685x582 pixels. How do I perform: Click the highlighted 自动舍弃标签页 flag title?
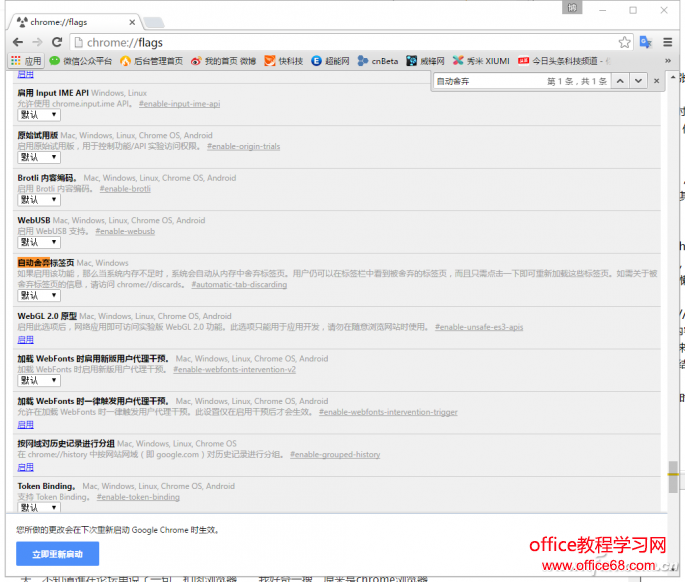click(x=45, y=263)
